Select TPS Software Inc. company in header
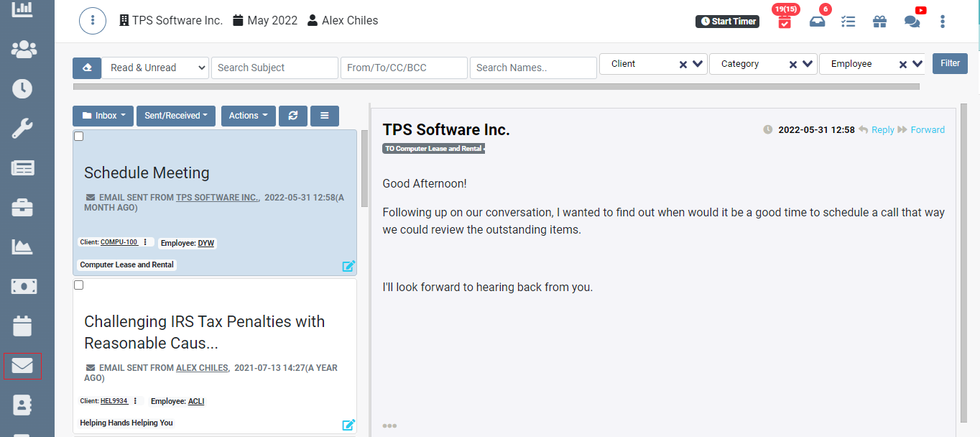The image size is (980, 437). pos(171,21)
